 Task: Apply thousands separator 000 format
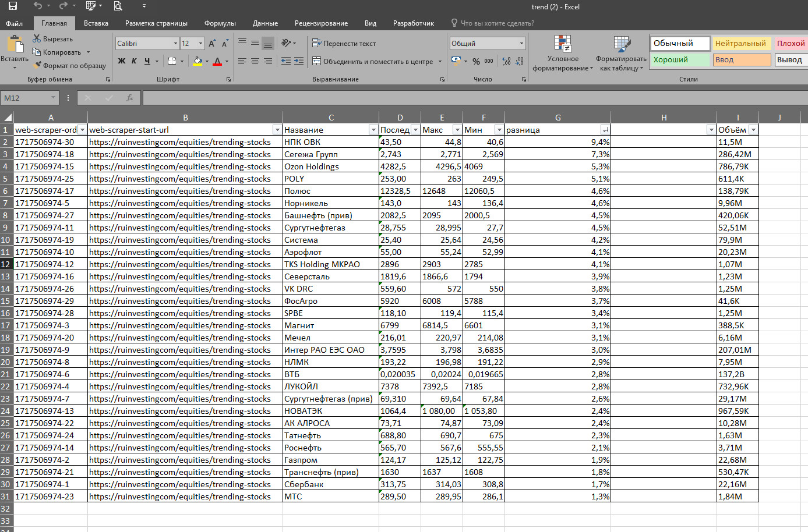(x=489, y=61)
